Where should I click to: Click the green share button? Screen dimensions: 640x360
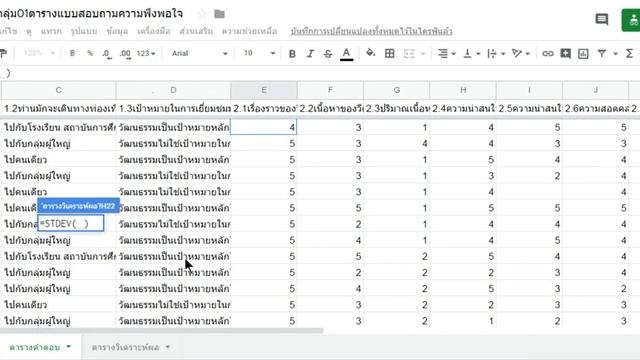631,20
